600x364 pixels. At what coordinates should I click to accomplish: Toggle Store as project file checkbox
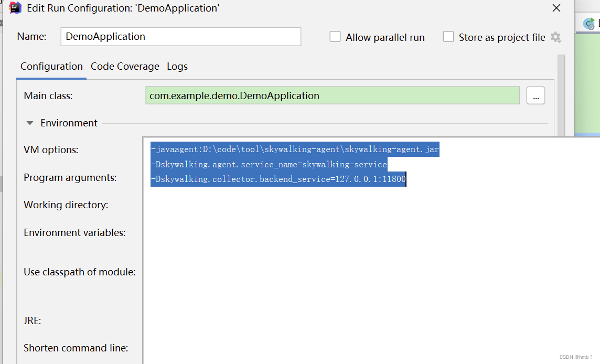448,37
